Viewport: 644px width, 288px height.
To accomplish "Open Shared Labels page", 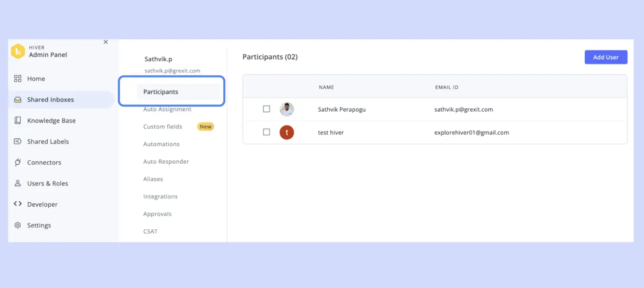I will (48, 142).
